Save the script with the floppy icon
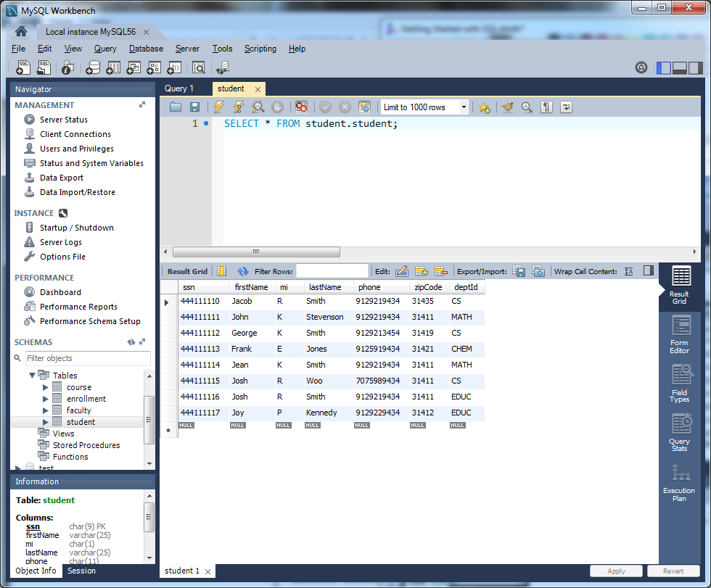The height and width of the screenshot is (588, 711). tap(195, 107)
